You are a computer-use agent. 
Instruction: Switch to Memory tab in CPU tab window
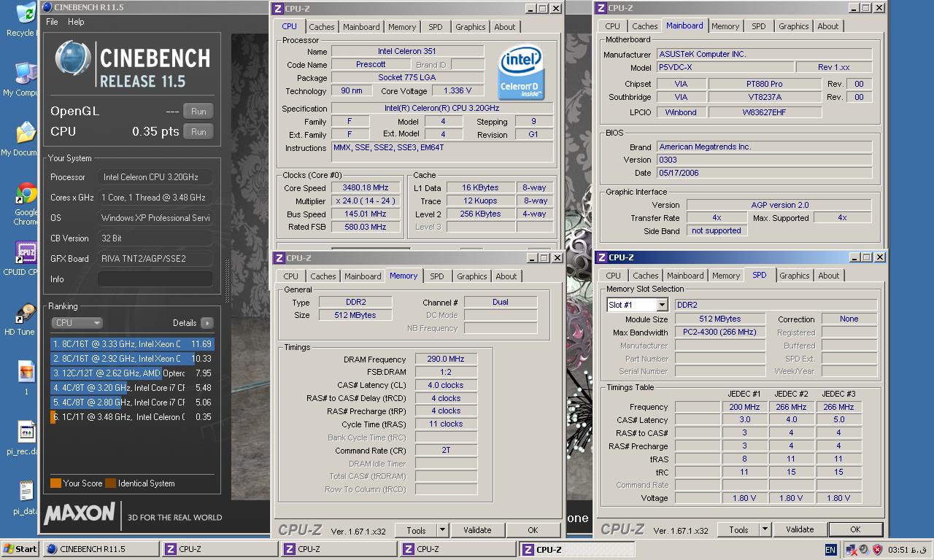pos(402,27)
